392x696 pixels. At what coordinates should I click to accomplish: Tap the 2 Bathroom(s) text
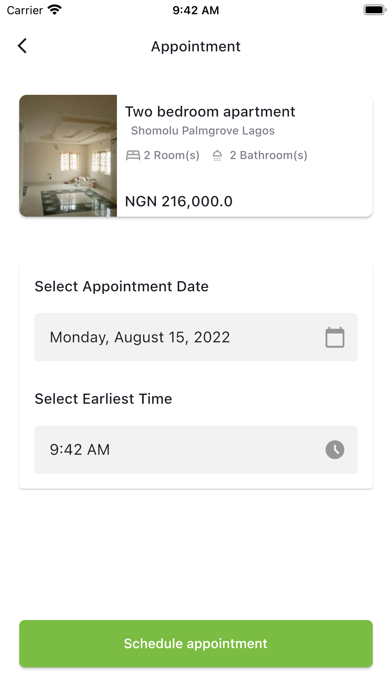point(268,155)
